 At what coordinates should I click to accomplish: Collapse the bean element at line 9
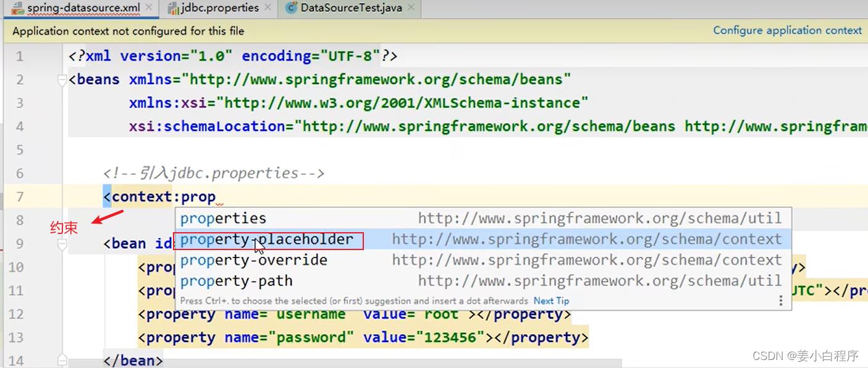pos(62,243)
